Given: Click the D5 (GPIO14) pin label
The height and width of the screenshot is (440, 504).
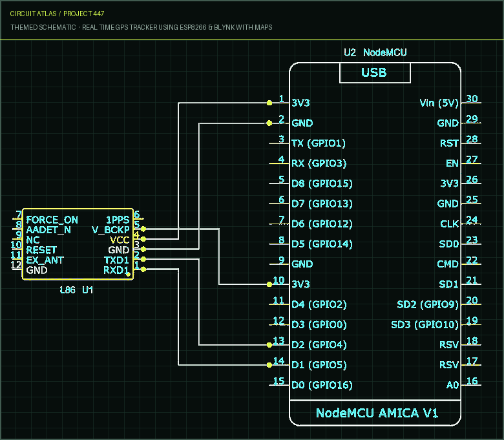Looking at the screenshot, I should [322, 244].
